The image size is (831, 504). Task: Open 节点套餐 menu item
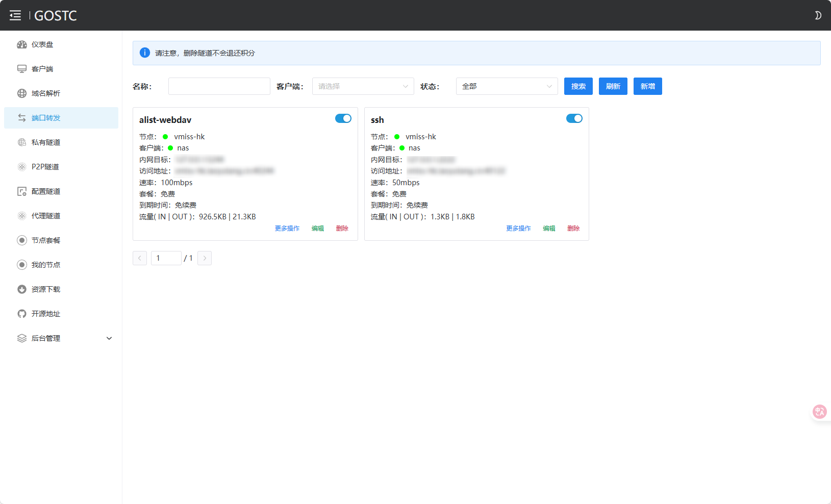coord(61,240)
